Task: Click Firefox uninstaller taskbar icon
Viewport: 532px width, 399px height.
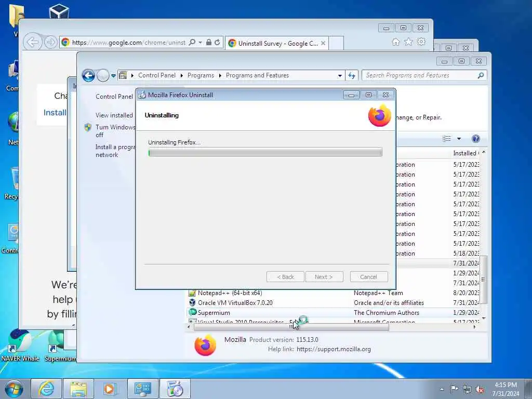Action: point(175,389)
